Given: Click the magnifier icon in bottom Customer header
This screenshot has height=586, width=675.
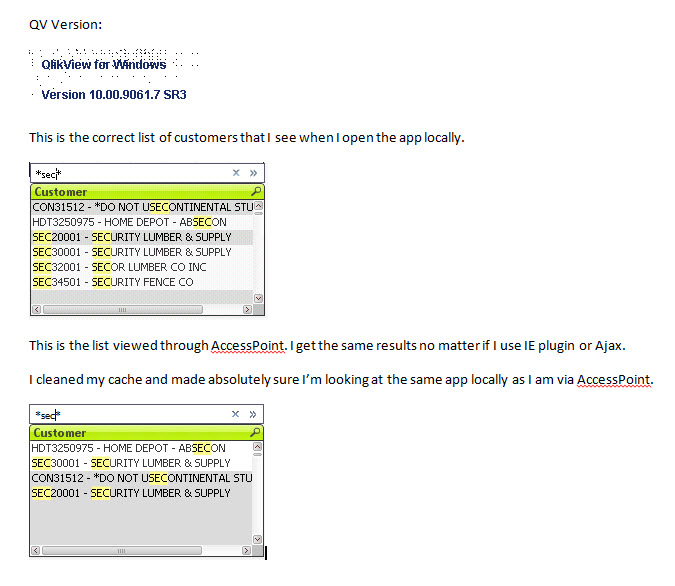Looking at the screenshot, I should point(255,432).
